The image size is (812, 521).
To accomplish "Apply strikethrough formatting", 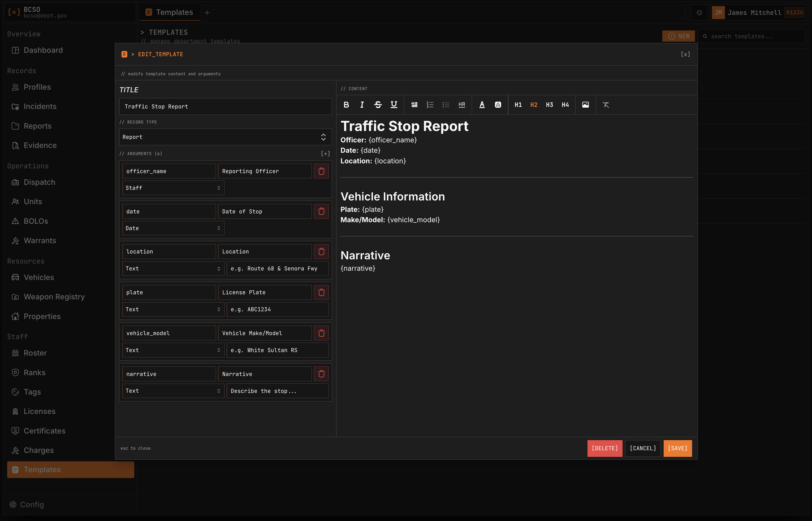I will click(x=378, y=104).
